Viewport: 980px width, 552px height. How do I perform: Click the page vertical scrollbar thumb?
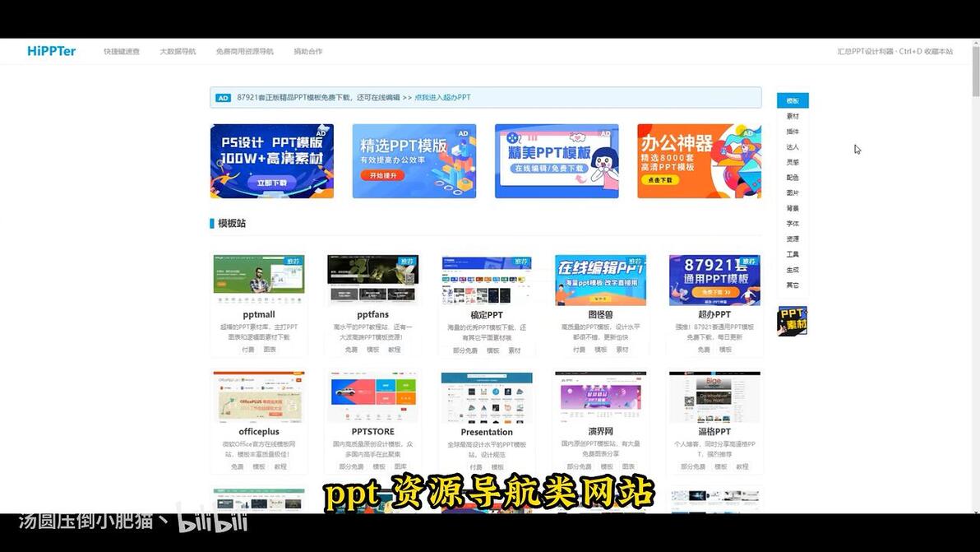[x=976, y=70]
